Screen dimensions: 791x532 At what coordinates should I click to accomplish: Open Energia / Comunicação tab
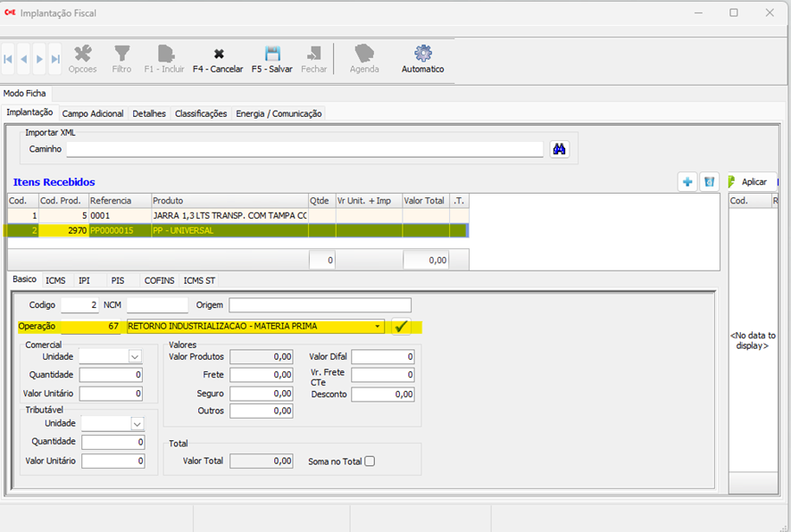click(x=279, y=114)
